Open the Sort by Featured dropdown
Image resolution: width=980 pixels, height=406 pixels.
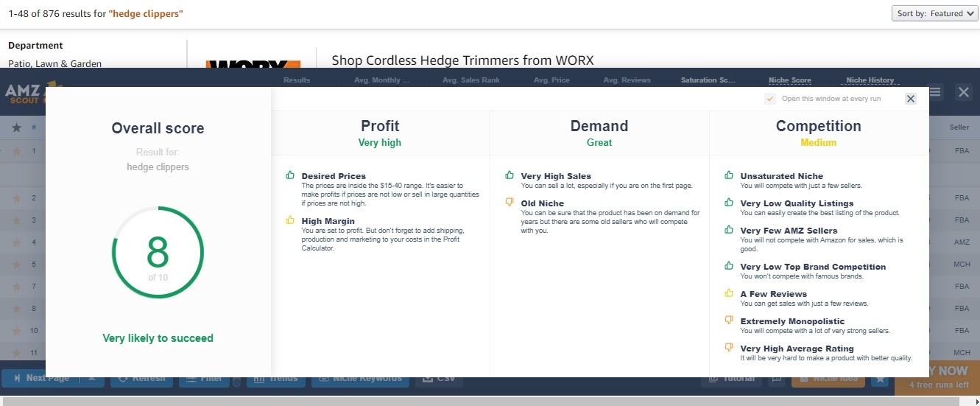935,13
